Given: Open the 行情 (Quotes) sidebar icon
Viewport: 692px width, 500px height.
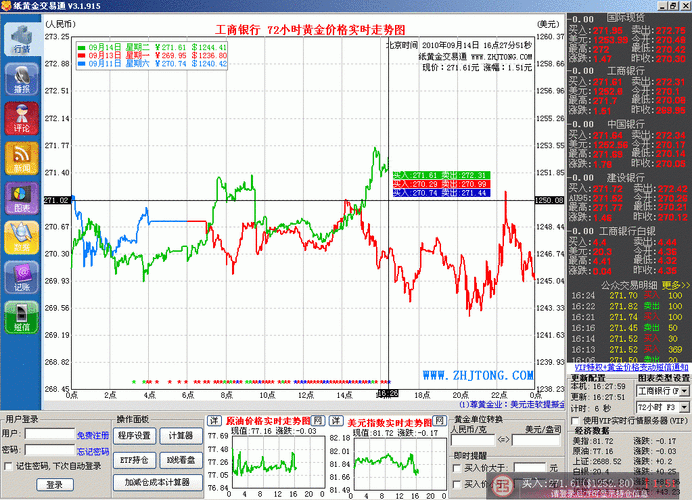Looking at the screenshot, I should click(20, 41).
